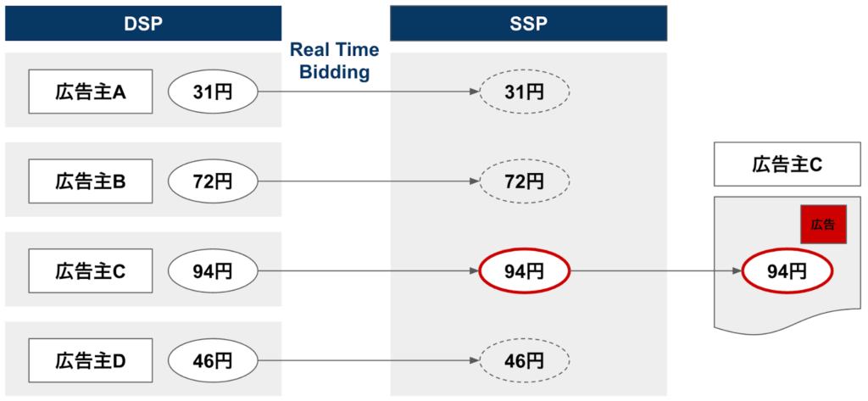The width and height of the screenshot is (868, 401).
Task: Click the arrowhead pointing to dashed 31円 oval
Action: click(x=474, y=92)
